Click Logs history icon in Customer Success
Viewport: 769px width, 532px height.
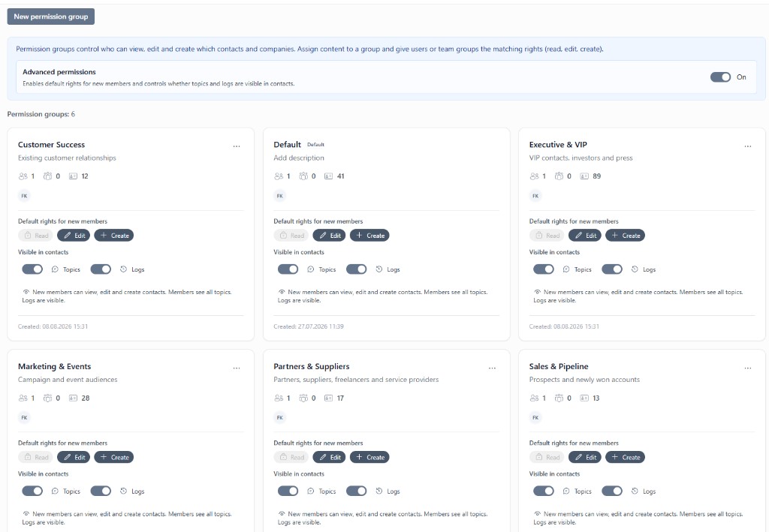click(x=124, y=269)
